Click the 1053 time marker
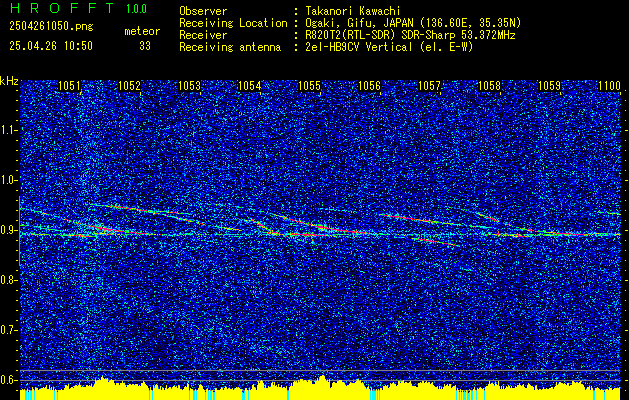 189,86
